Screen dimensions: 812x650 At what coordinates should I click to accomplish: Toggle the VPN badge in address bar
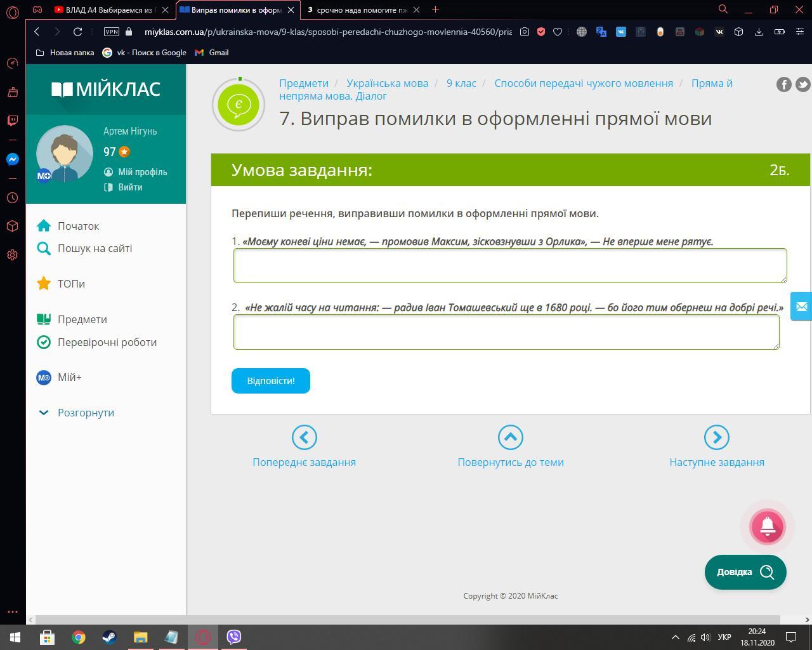tap(112, 32)
